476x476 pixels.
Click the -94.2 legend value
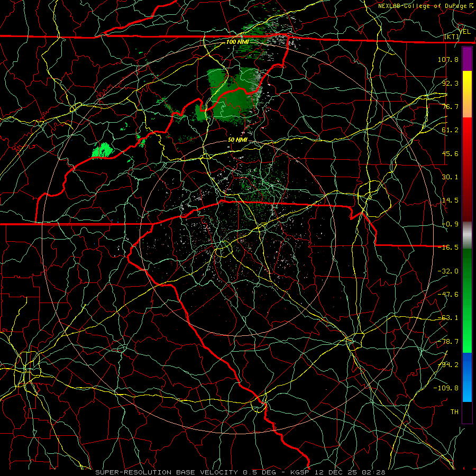(x=448, y=365)
